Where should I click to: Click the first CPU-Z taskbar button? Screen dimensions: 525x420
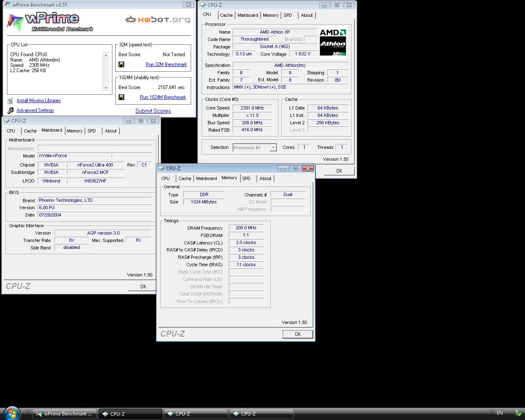click(x=130, y=414)
